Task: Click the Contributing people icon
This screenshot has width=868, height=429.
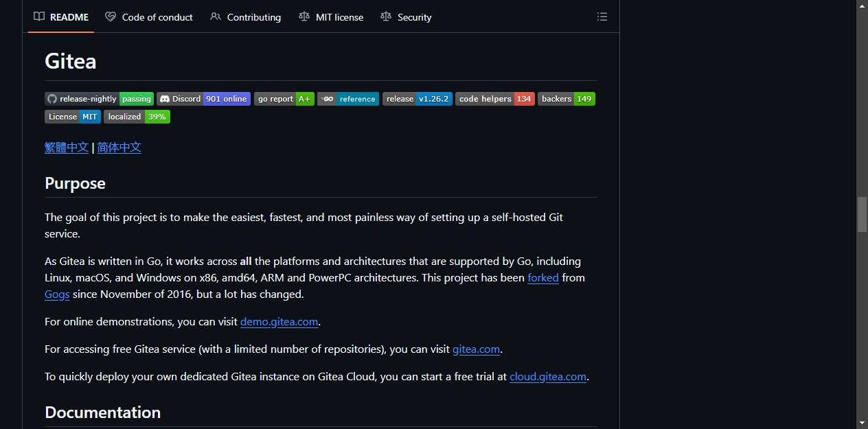Action: coord(216,16)
